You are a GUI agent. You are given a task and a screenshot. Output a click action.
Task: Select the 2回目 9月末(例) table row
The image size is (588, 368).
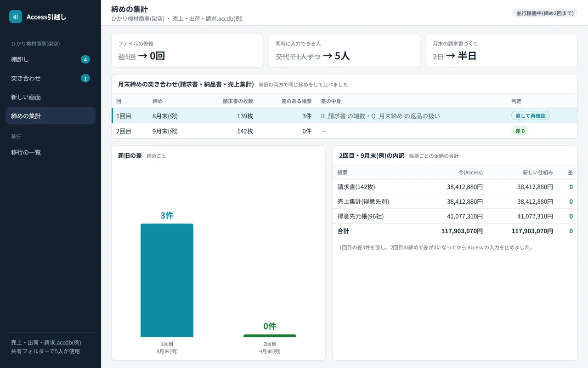[345, 131]
